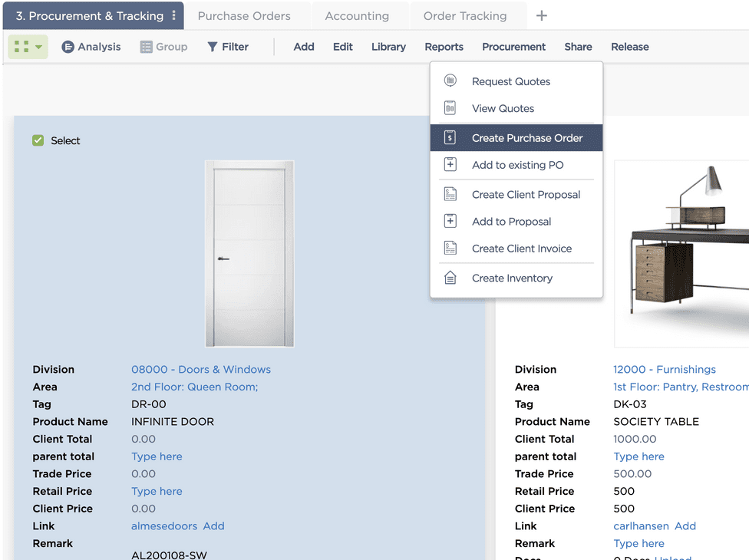Choose Create Purchase Order from menu
Image resolution: width=749 pixels, height=560 pixels.
pyautogui.click(x=526, y=138)
